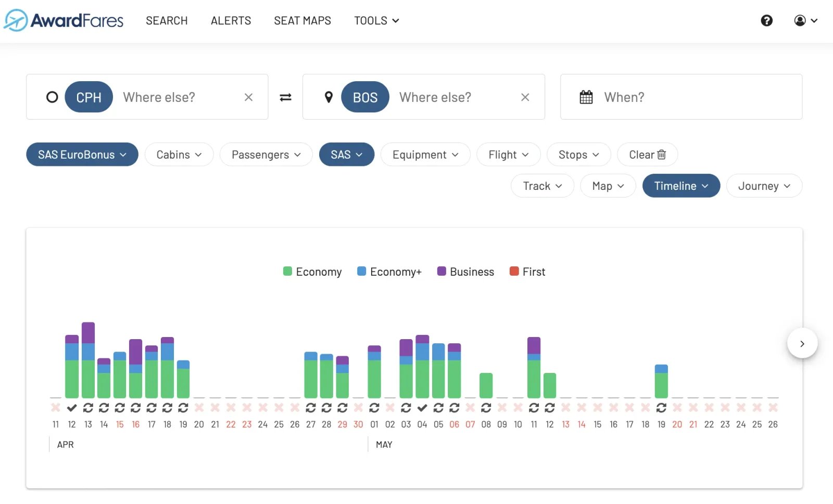
Task: Open the Flight filter dropdown
Action: pyautogui.click(x=509, y=154)
